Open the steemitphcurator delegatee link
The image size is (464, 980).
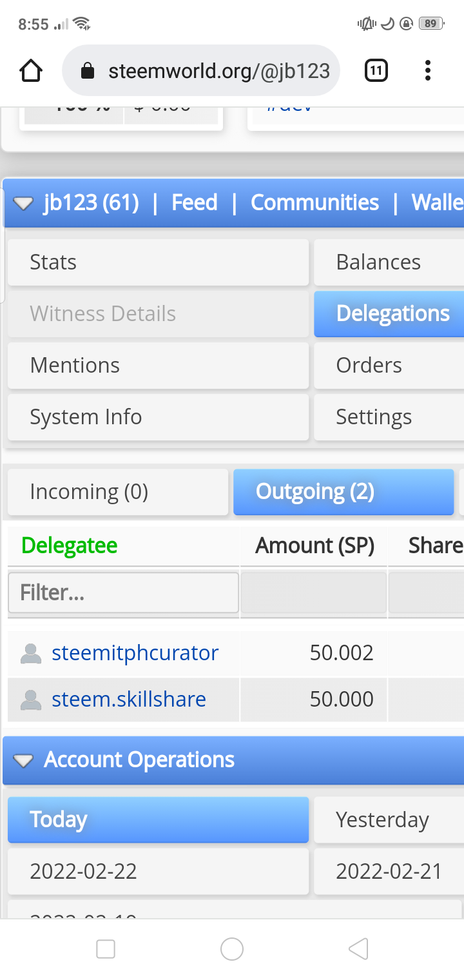pyautogui.click(x=135, y=653)
